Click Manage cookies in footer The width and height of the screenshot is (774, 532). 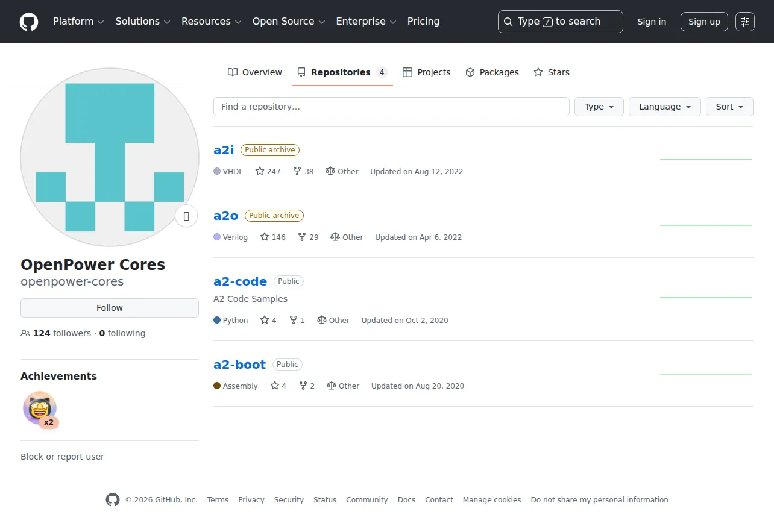pyautogui.click(x=492, y=500)
